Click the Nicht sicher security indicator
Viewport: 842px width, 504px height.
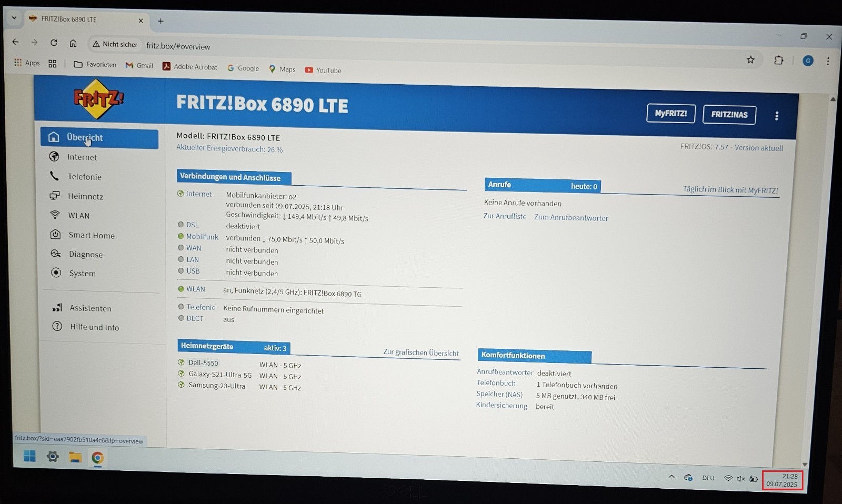tap(115, 44)
